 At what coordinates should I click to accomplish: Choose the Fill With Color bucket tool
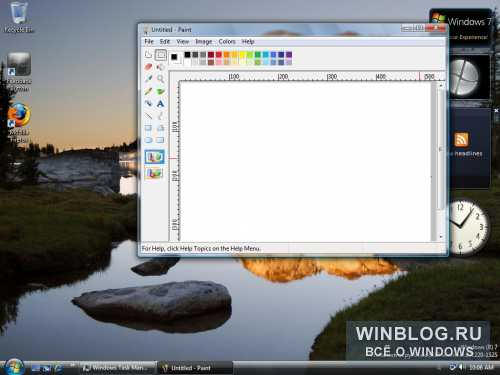coord(161,67)
